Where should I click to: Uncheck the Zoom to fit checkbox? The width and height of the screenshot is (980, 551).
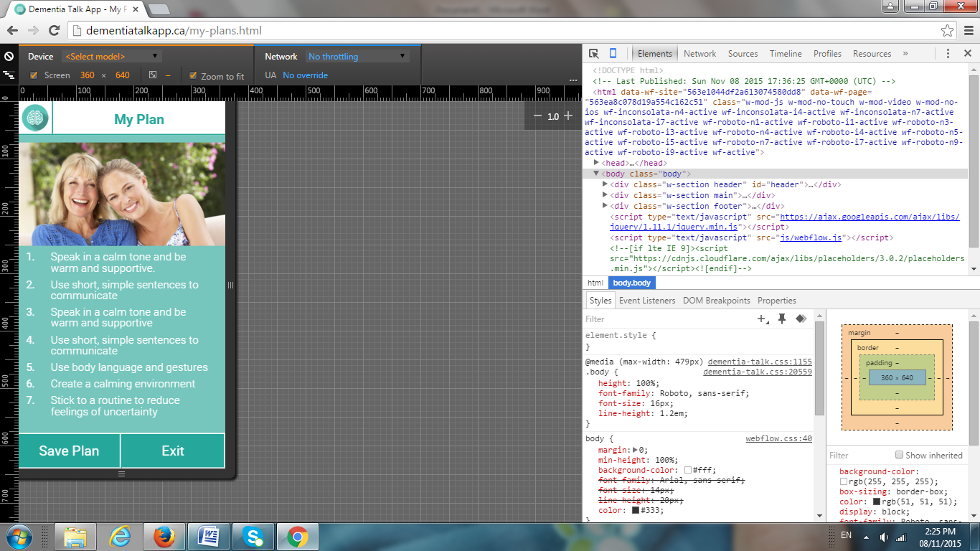193,75
